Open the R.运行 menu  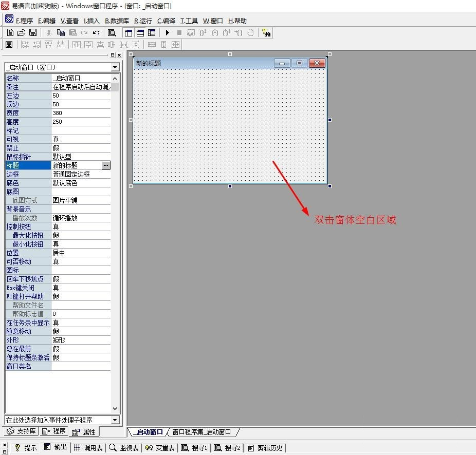pos(143,21)
